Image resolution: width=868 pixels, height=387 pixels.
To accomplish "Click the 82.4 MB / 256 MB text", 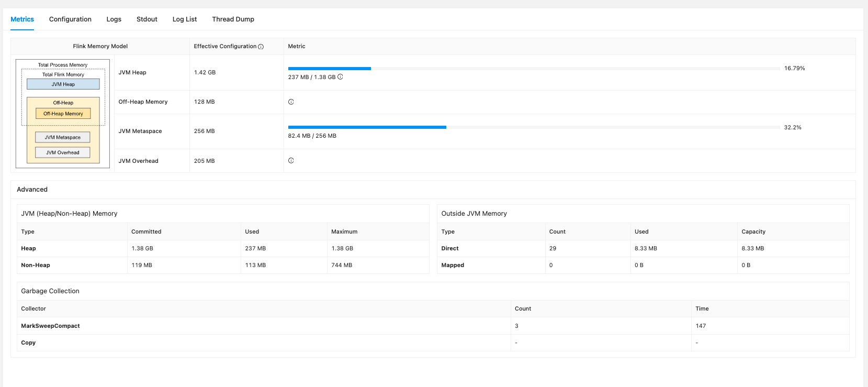I will point(312,136).
